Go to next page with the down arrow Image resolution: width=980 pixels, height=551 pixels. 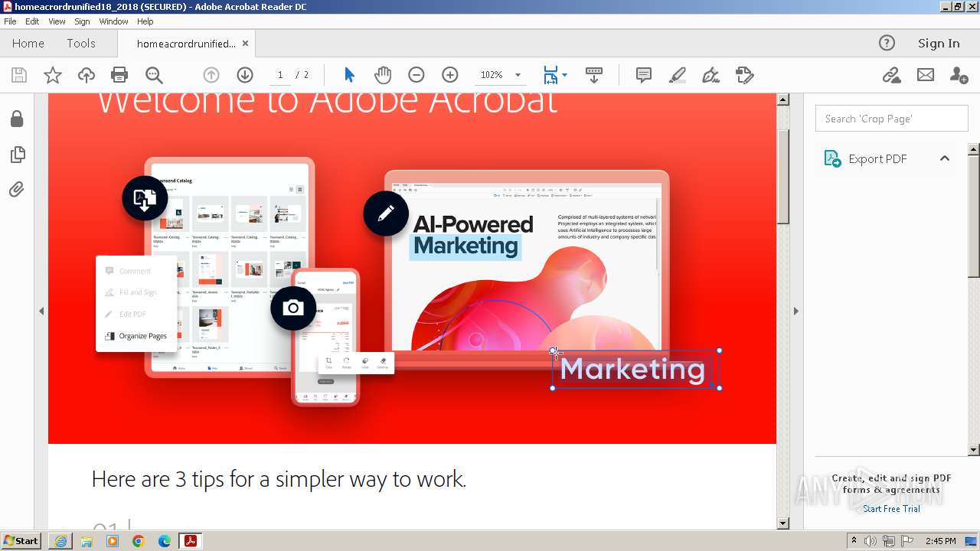[245, 75]
